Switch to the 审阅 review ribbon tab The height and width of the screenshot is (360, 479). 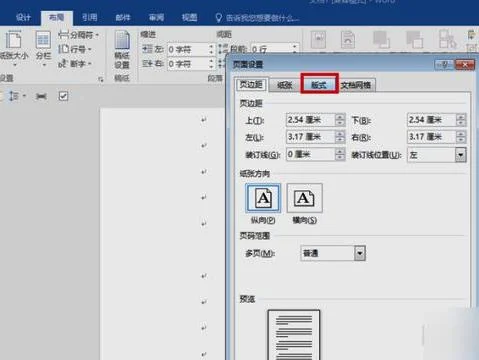tap(156, 17)
